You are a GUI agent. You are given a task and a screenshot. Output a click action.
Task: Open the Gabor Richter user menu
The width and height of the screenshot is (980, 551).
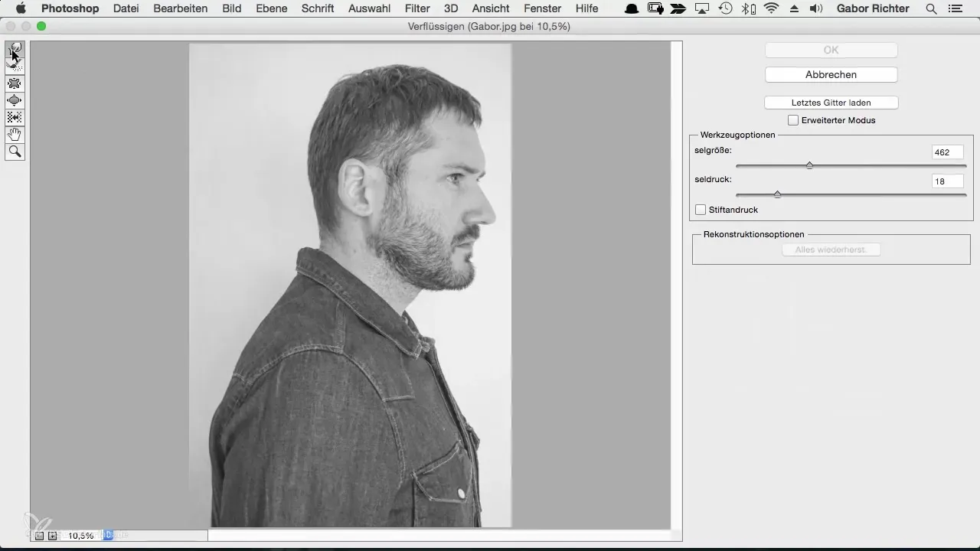click(x=873, y=8)
